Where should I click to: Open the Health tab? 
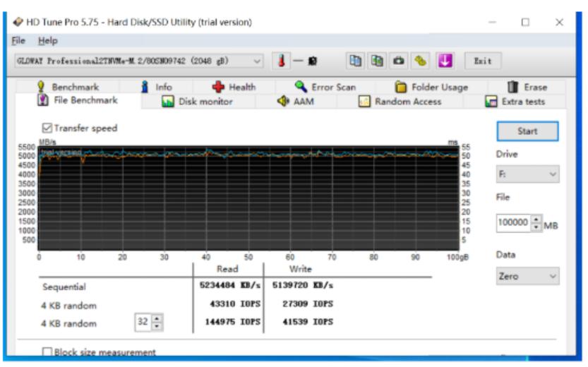tap(234, 87)
